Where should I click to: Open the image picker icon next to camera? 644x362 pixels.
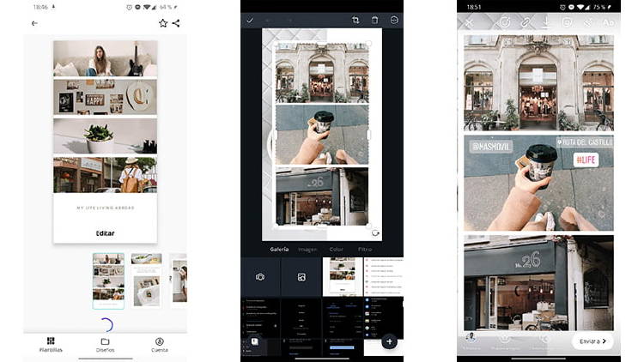pos(301,277)
